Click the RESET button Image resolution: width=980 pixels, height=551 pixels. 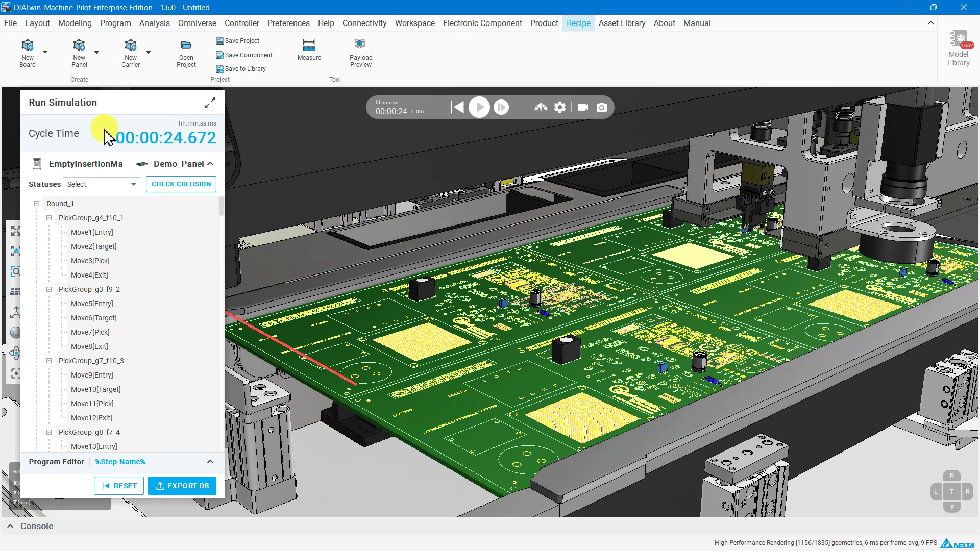(x=119, y=486)
